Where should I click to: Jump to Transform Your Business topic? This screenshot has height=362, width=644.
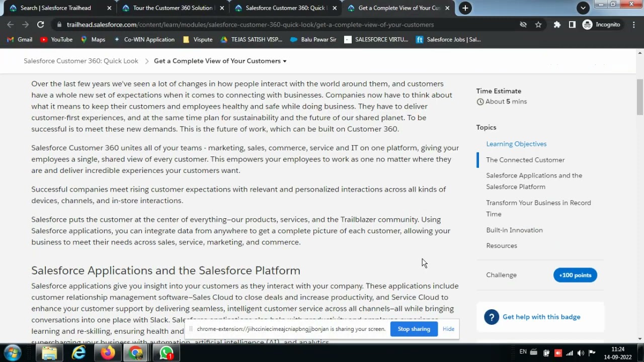[538, 208]
